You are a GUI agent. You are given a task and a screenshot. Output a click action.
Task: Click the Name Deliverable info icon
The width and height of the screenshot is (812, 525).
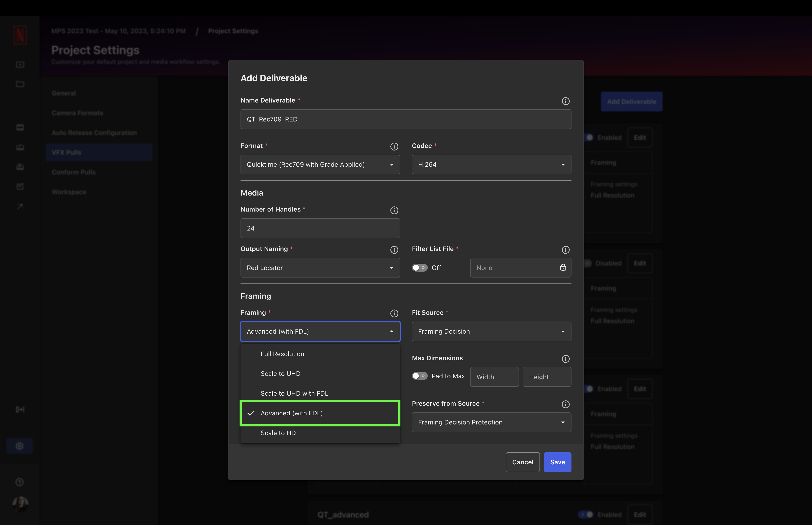(565, 101)
